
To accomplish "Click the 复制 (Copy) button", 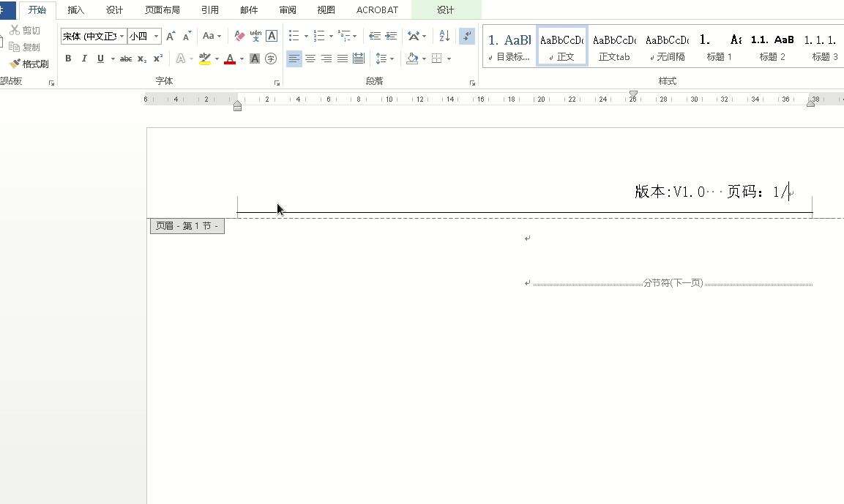I will 25,47.
